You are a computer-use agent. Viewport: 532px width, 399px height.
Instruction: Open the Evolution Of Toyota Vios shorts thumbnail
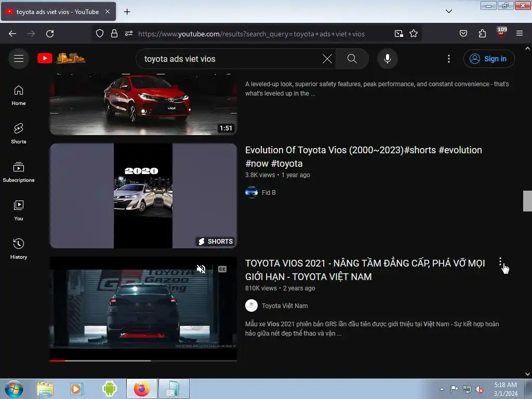click(x=143, y=195)
